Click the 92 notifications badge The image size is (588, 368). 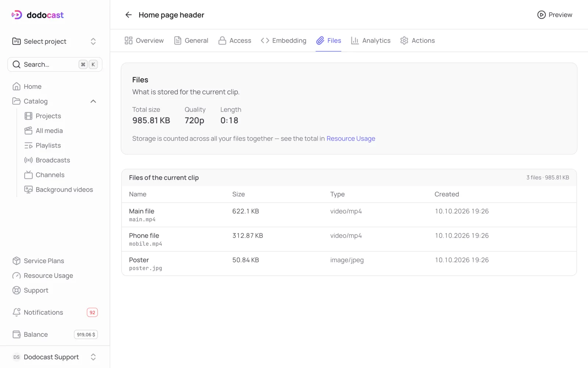[x=92, y=312]
